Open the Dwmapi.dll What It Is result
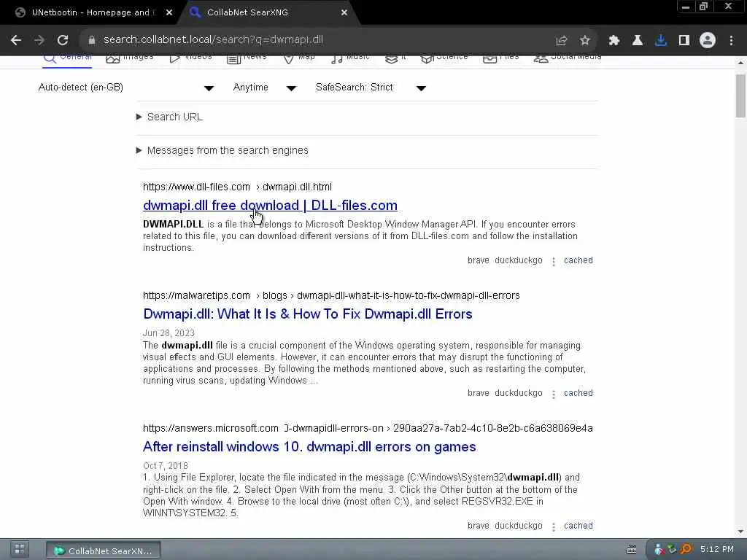747x560 pixels. [x=308, y=314]
